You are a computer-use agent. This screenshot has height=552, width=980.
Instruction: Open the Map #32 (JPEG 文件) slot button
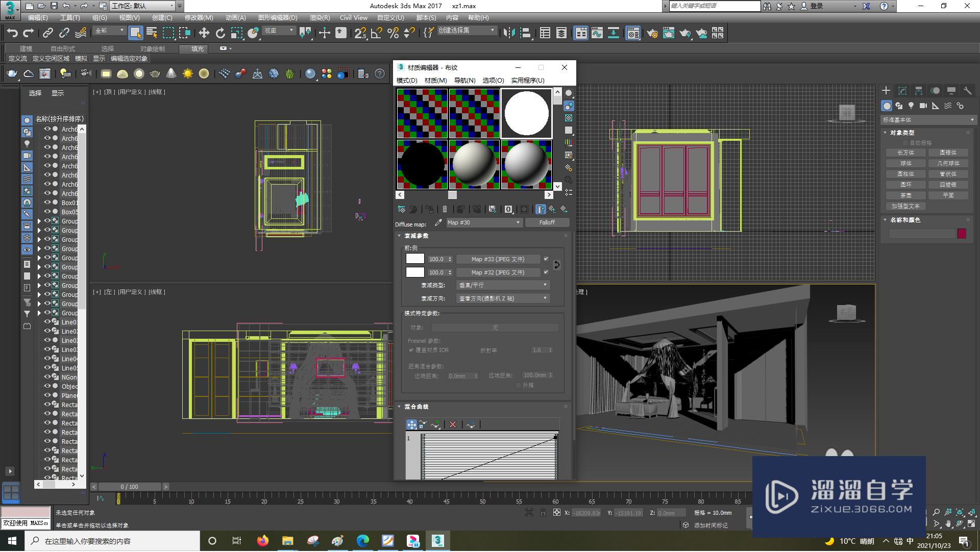(498, 272)
